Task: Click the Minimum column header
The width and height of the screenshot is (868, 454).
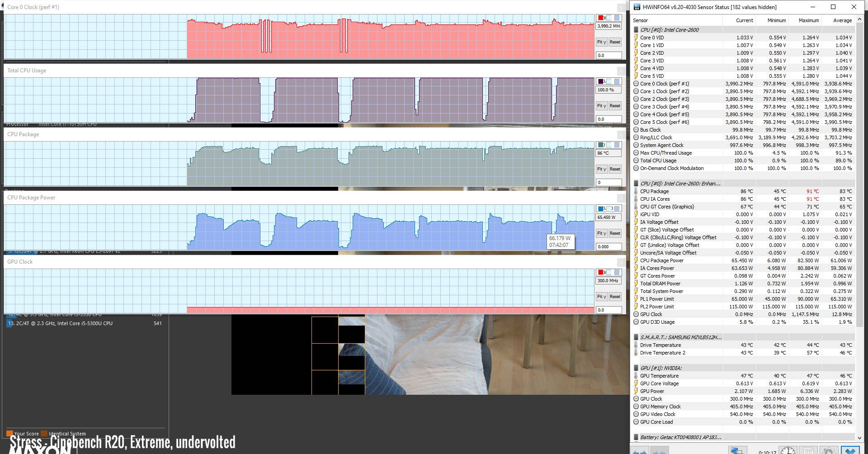Action: (x=772, y=20)
